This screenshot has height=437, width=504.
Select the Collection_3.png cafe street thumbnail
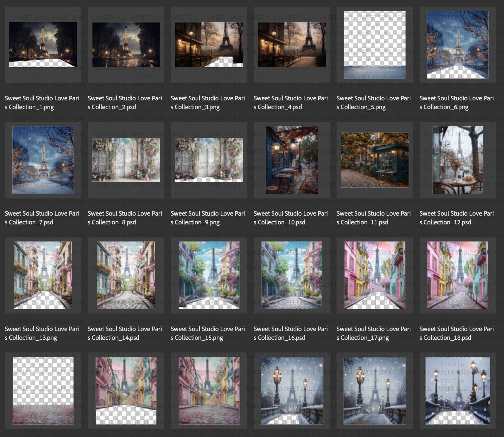209,45
